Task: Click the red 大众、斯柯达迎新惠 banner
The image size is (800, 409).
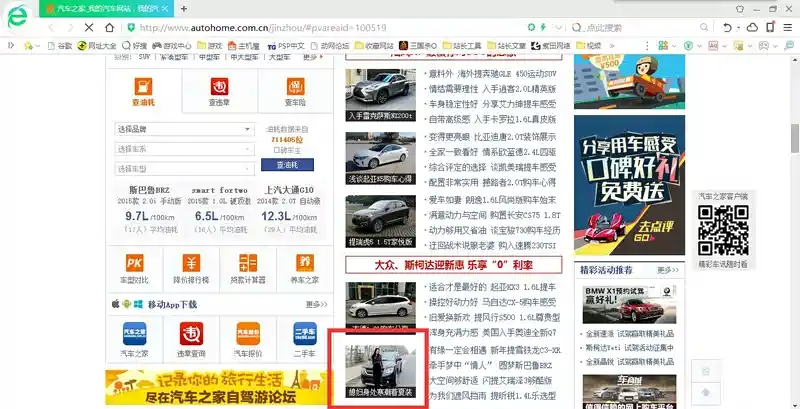Action: (454, 265)
